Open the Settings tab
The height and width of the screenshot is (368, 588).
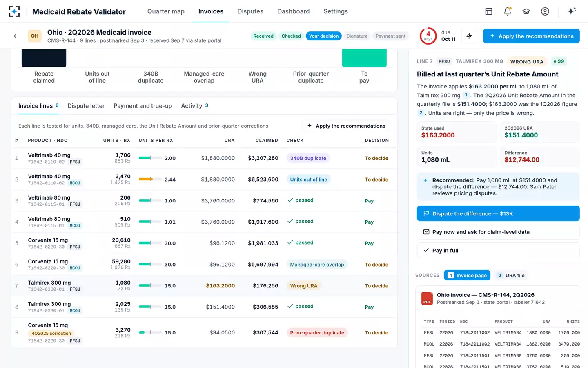[336, 11]
